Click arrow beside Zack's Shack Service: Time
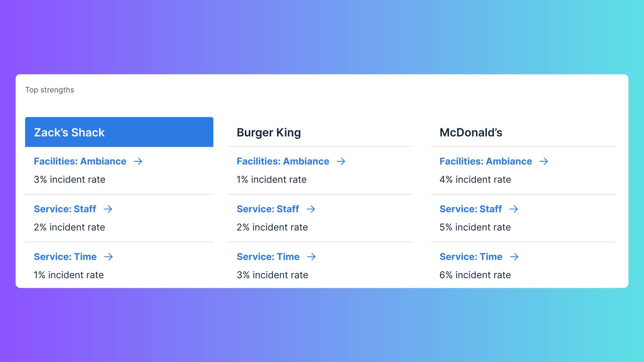 coord(108,257)
